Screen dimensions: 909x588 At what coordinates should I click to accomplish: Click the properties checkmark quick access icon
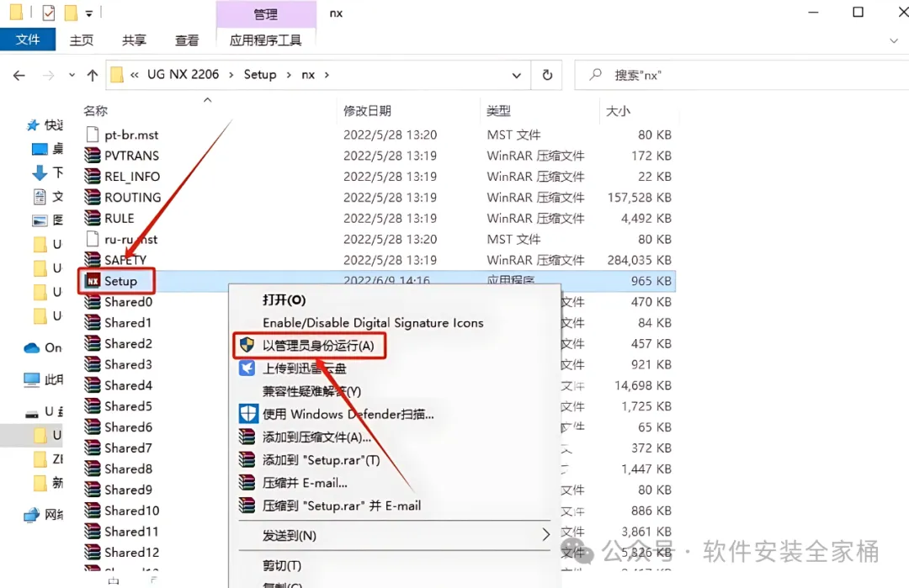click(x=49, y=12)
